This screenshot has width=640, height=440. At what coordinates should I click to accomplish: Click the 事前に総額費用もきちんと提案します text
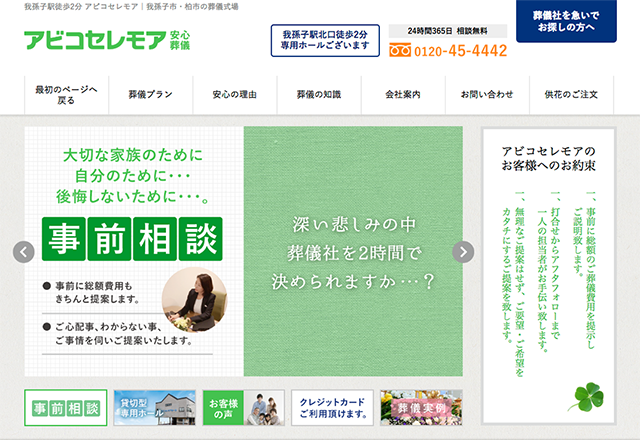97,293
